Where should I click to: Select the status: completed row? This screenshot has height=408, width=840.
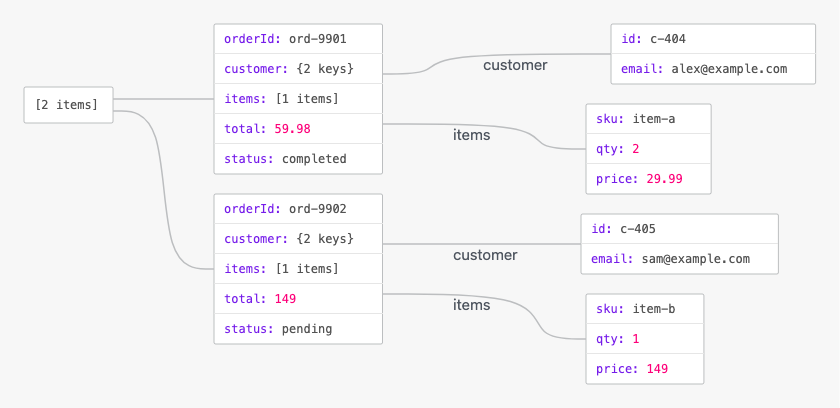coord(298,158)
